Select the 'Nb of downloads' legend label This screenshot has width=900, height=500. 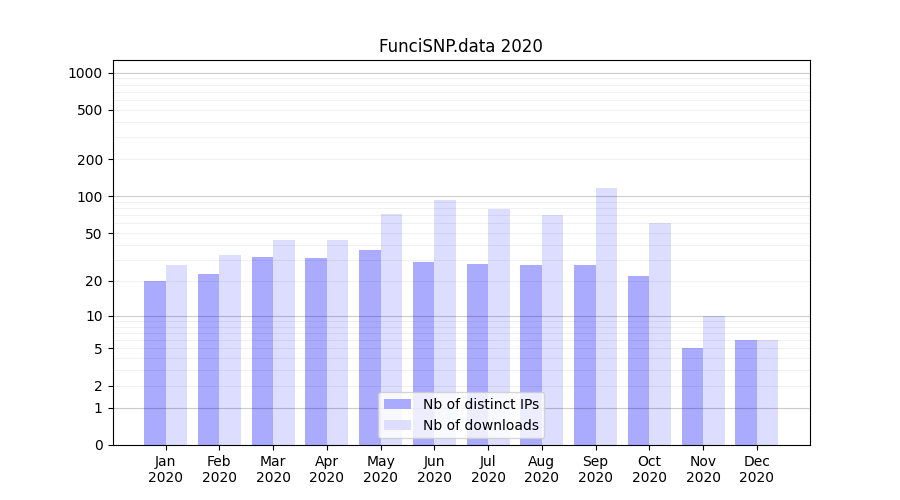(480, 425)
